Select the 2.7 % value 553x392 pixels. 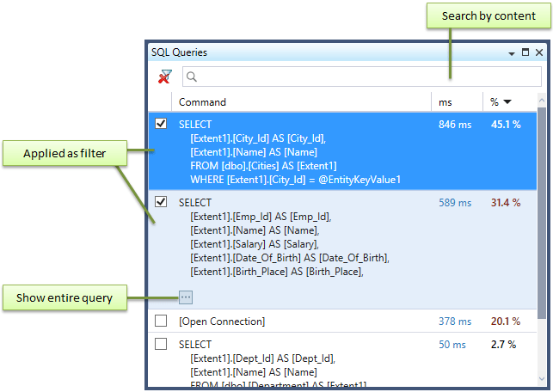tap(503, 345)
